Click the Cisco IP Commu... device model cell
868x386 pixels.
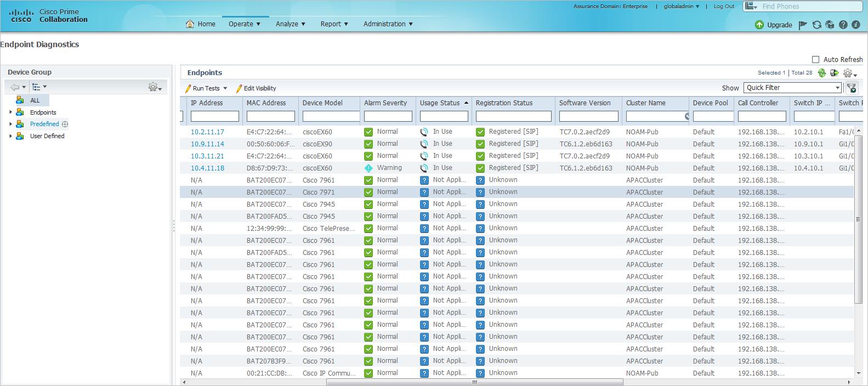[x=330, y=373]
